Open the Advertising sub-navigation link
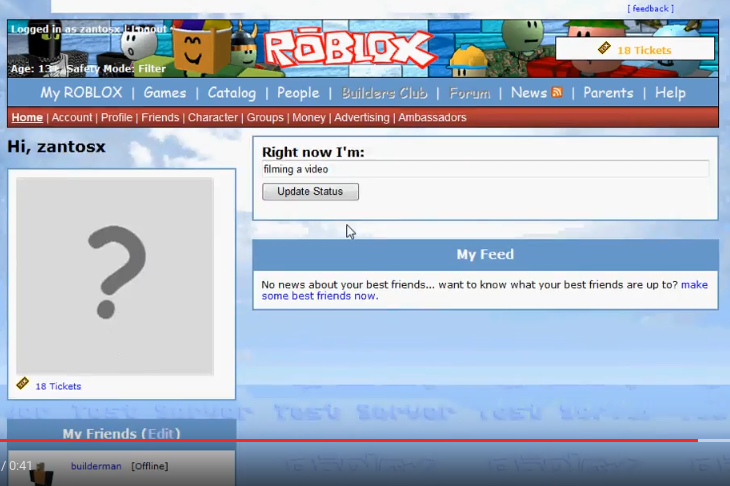 [x=361, y=117]
